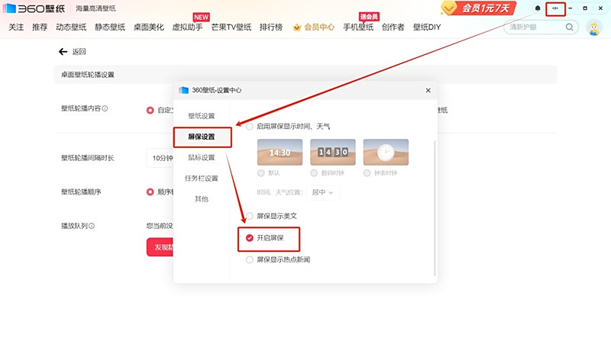Expand the 居中 position dropdown

coord(323,193)
